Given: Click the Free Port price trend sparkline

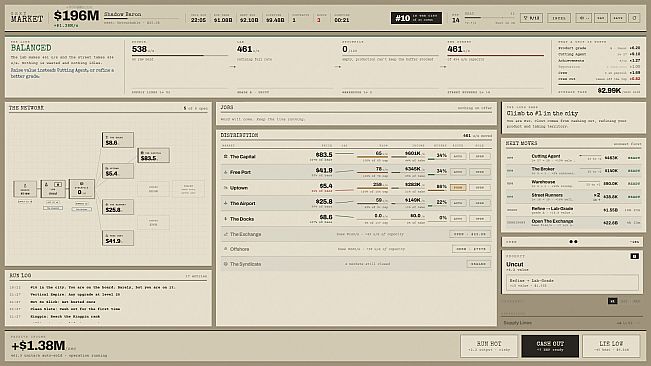Looking at the screenshot, I should coord(344,171).
